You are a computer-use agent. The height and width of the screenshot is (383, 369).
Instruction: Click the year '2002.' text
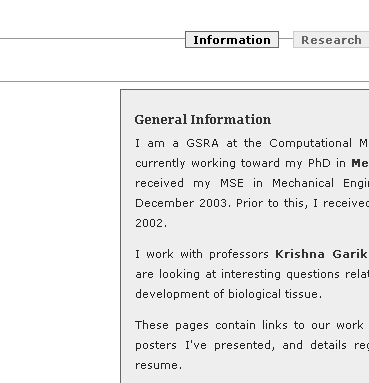[151, 223]
